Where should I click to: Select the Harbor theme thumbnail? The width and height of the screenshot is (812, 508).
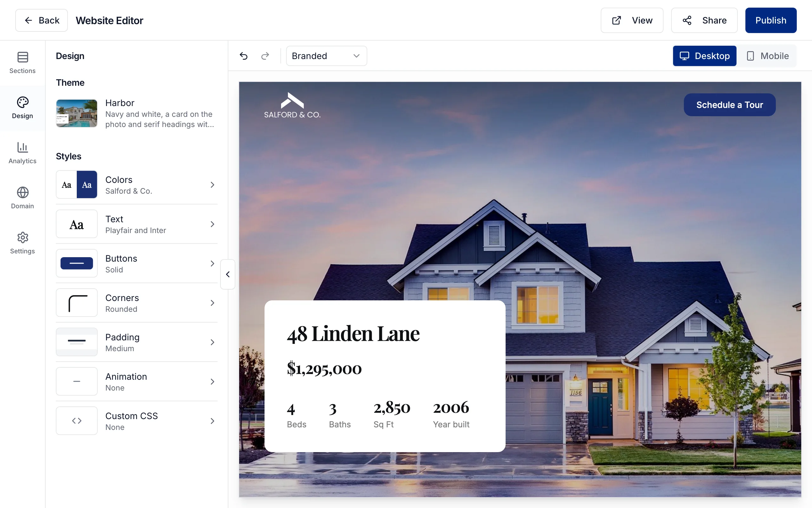pos(76,113)
